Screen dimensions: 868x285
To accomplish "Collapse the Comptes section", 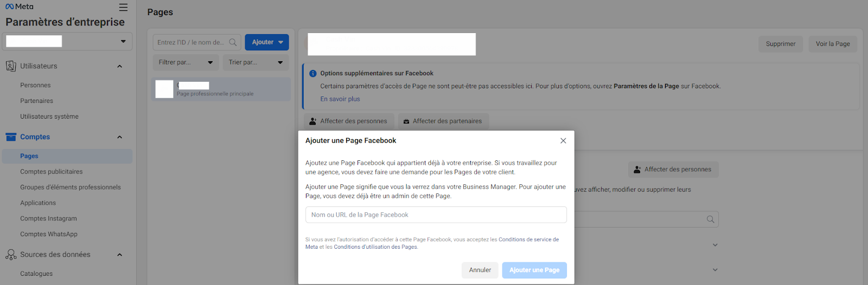I will pyautogui.click(x=120, y=137).
